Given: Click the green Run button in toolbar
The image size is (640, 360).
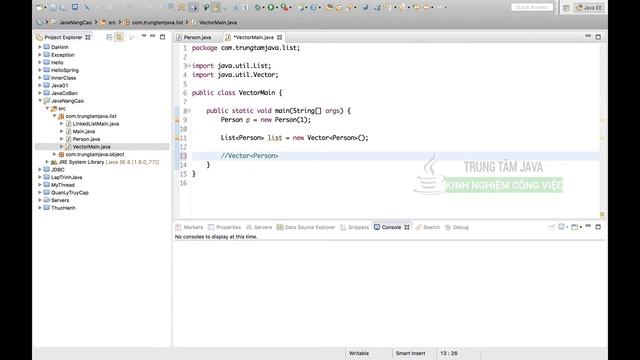Looking at the screenshot, I should pos(271,7).
